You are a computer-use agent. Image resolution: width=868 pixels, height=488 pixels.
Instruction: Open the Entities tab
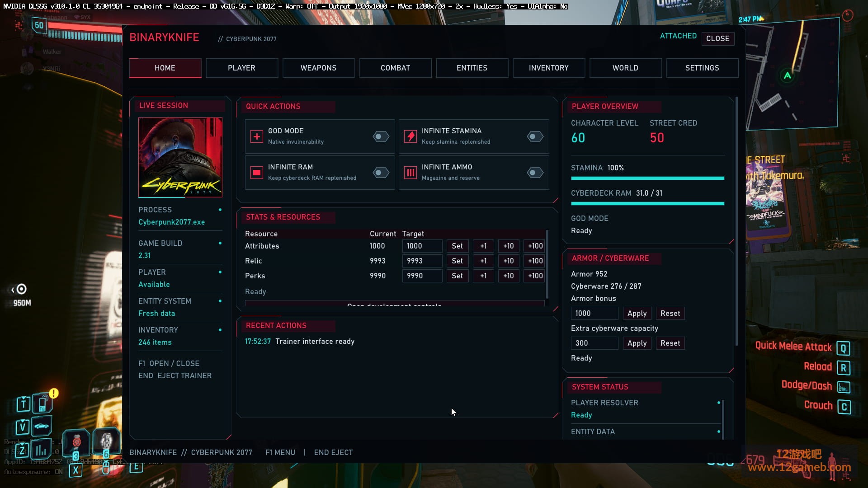click(x=472, y=68)
